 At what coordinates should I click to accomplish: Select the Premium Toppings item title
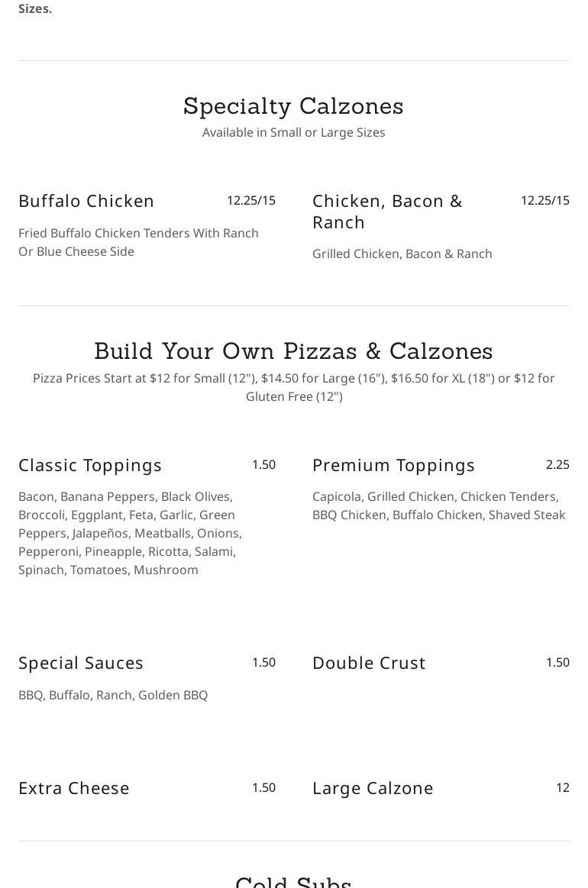tap(394, 466)
